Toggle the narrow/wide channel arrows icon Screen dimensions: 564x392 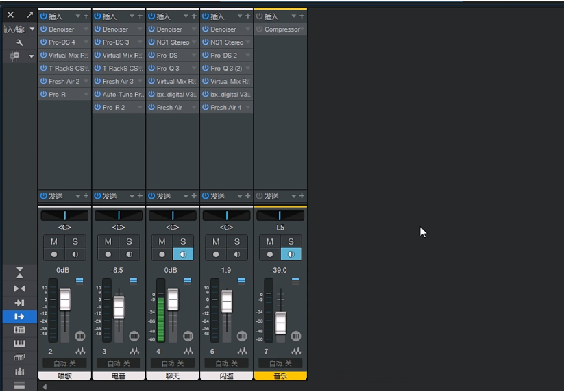click(x=20, y=289)
